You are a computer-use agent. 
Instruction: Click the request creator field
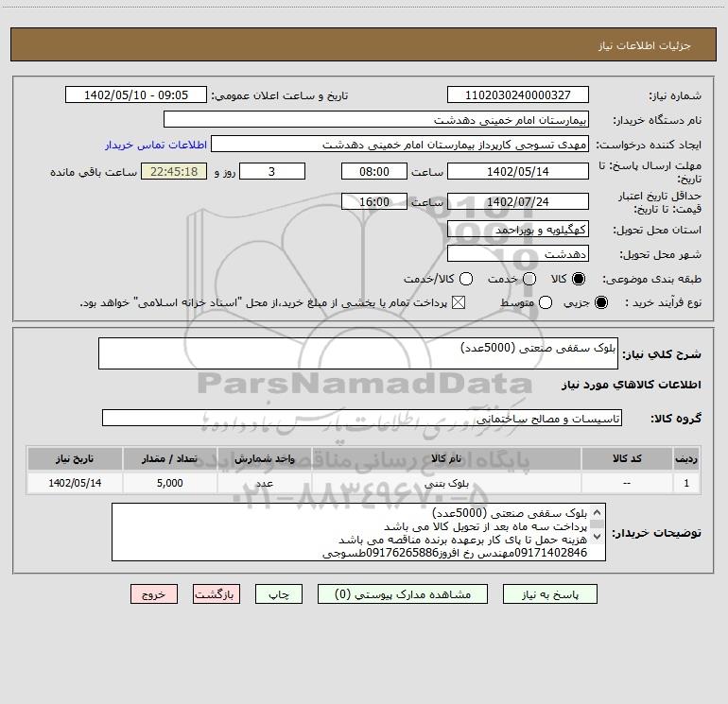click(x=400, y=144)
